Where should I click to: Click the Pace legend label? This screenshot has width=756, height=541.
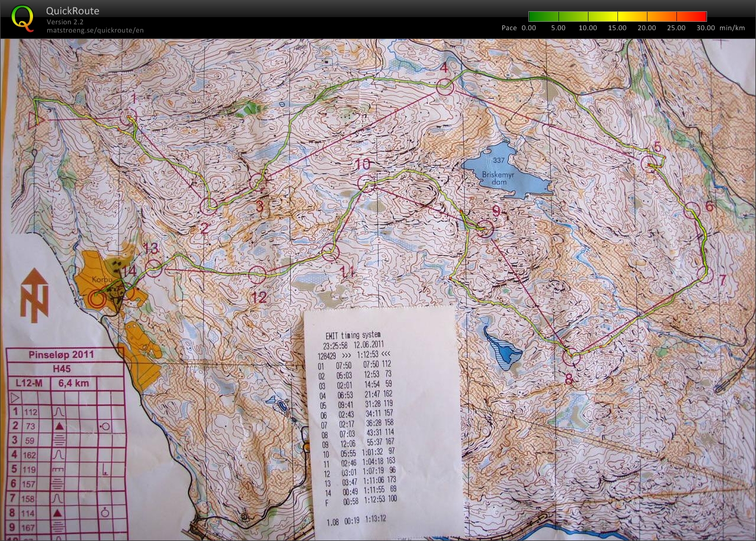tap(509, 28)
